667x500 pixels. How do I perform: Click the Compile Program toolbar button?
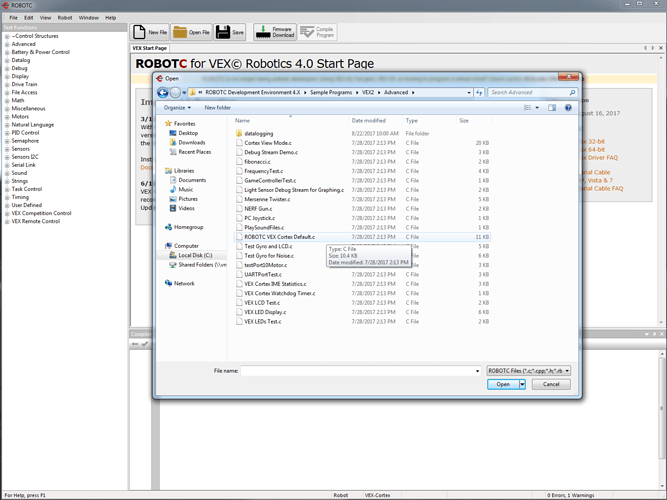point(317,32)
